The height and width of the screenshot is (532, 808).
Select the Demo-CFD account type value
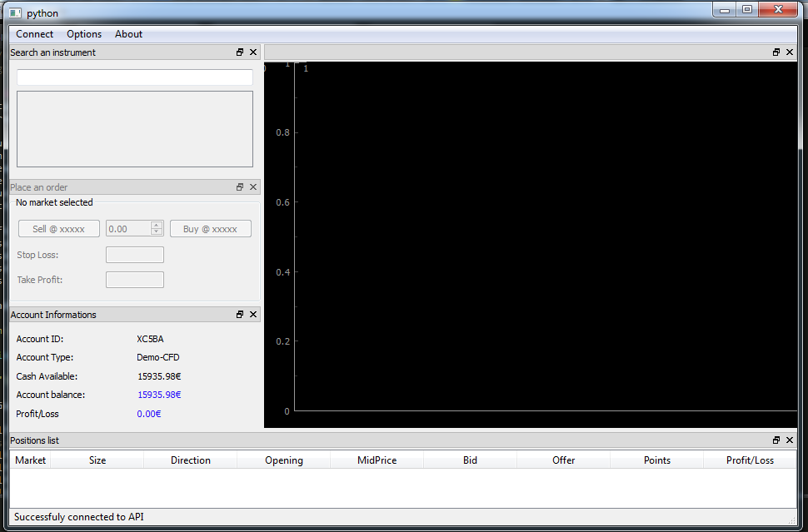(x=157, y=357)
